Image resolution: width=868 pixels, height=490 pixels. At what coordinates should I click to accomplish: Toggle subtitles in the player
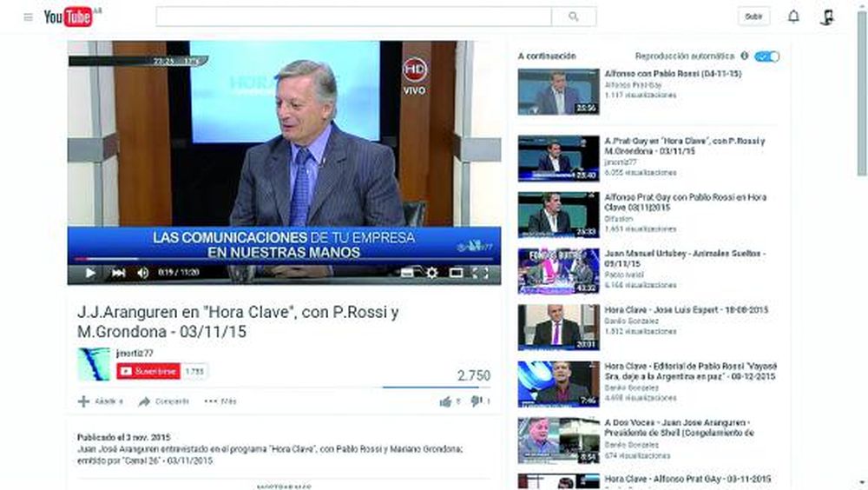click(x=407, y=273)
